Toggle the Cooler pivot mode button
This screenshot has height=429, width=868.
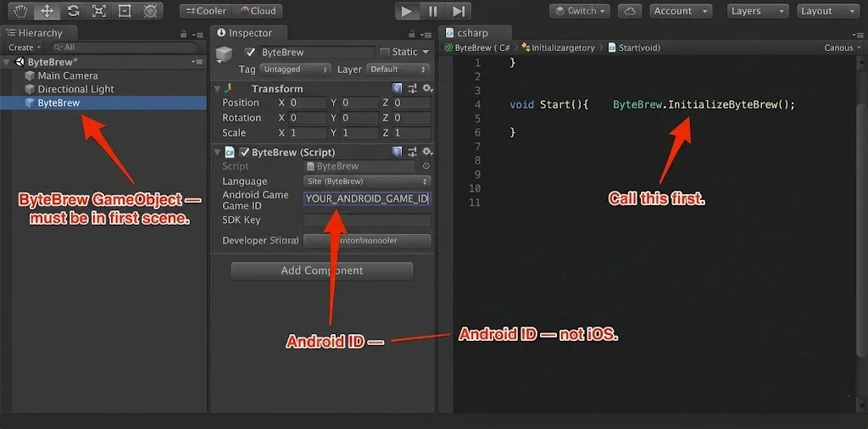205,11
